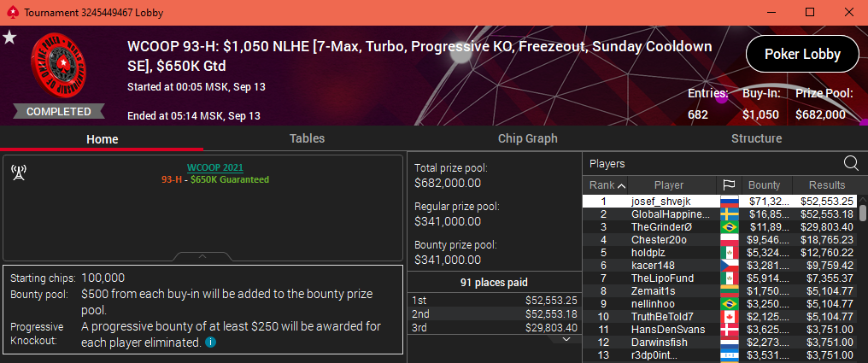Open the Chip Graph tab
Viewport: 868px width, 363px height.
tap(528, 138)
